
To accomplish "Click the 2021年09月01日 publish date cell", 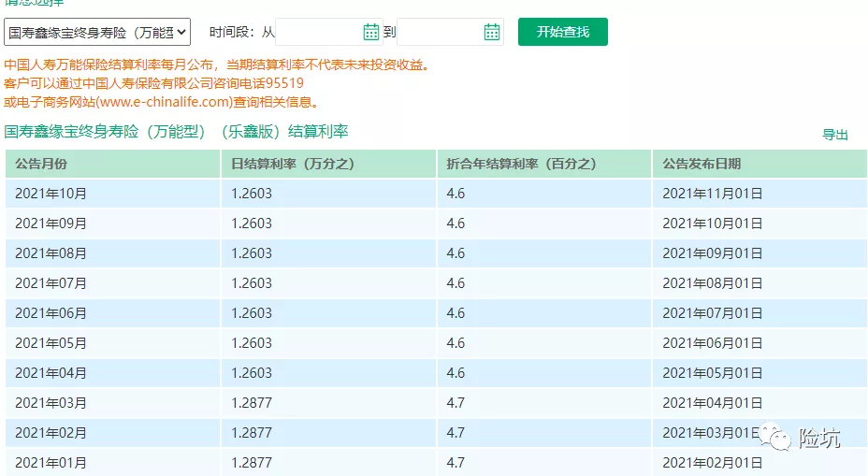I will click(x=759, y=253).
